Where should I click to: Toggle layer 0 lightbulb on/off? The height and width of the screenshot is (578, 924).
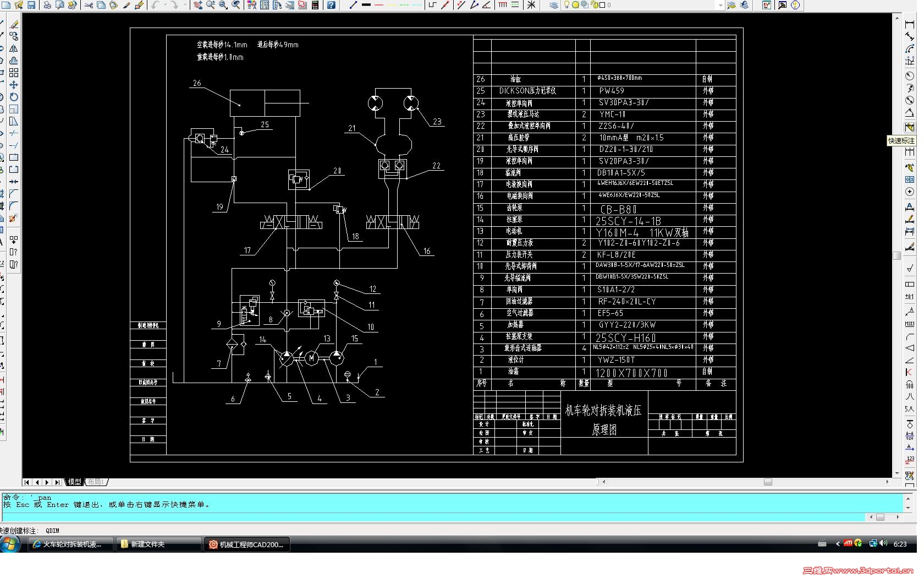coord(567,5)
